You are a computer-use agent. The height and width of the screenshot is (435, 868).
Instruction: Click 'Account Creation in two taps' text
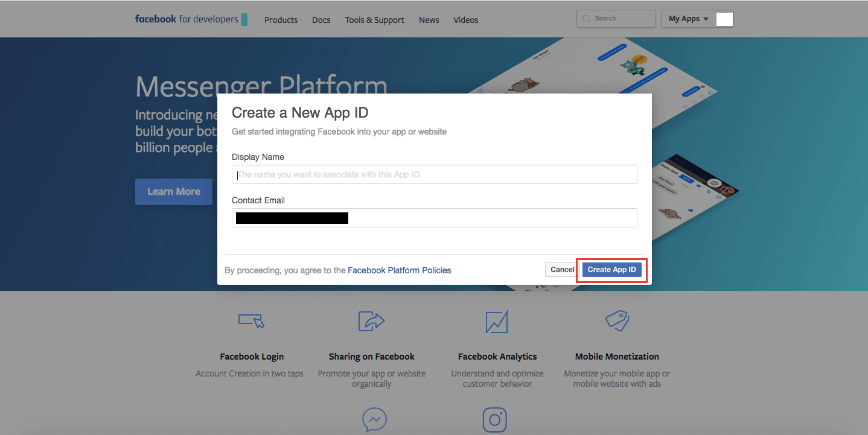coord(249,373)
